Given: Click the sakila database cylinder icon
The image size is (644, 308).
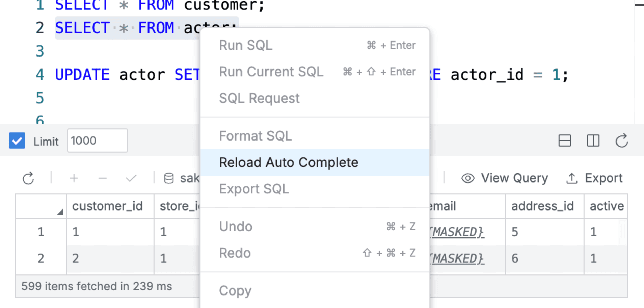Looking at the screenshot, I should pyautogui.click(x=169, y=178).
